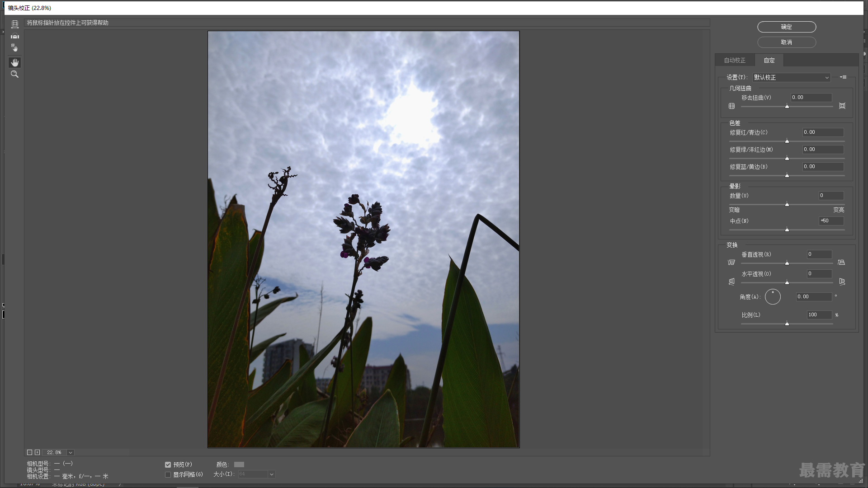Screen dimensions: 868x488
Task: Click the 垂直透视 value field
Action: [x=819, y=254]
